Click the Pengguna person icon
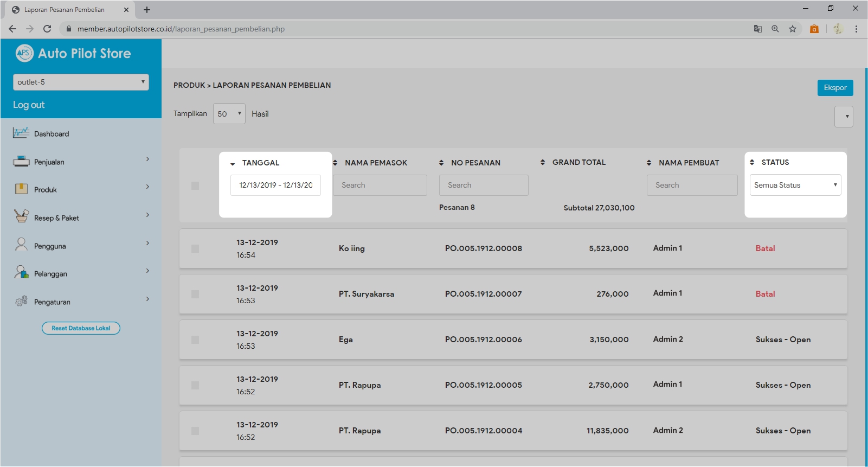This screenshot has width=868, height=467. [x=21, y=245]
